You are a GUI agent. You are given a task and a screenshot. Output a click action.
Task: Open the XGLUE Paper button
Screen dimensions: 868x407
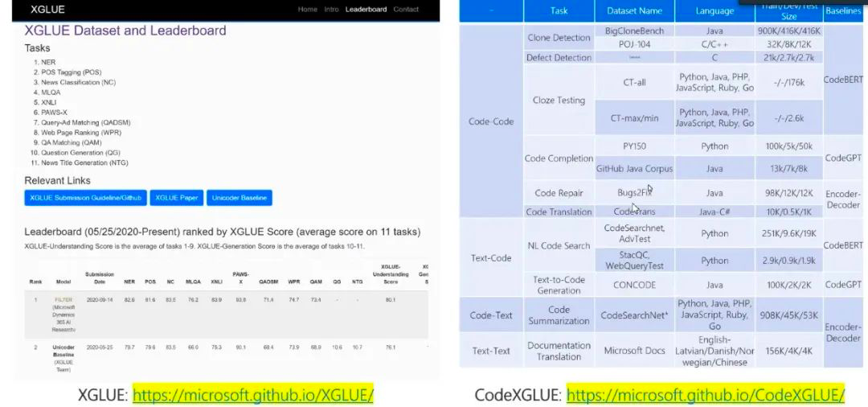[177, 198]
